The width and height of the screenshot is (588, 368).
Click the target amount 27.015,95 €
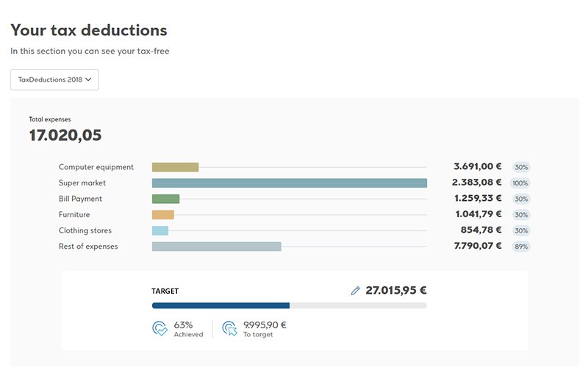(395, 291)
